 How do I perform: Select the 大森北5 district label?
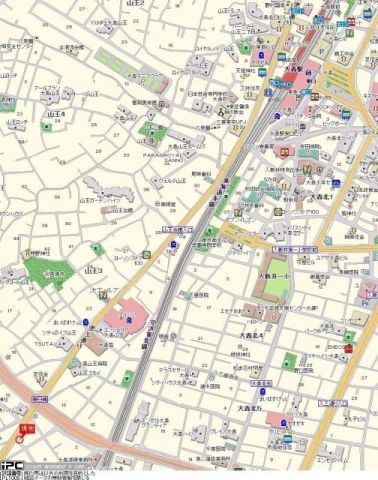click(x=250, y=408)
